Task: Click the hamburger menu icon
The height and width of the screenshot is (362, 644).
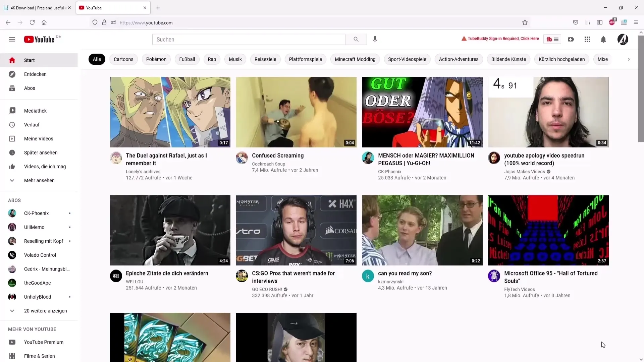Action: pos(12,39)
